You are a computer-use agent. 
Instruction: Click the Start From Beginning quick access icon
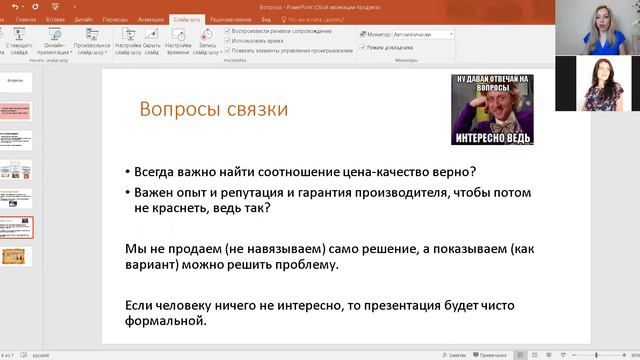pos(55,7)
